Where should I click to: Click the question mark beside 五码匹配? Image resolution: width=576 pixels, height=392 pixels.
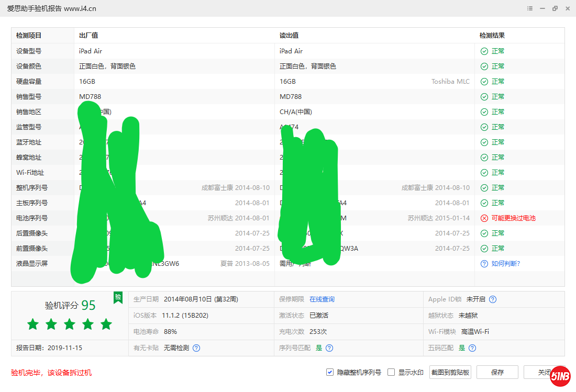(x=472, y=348)
